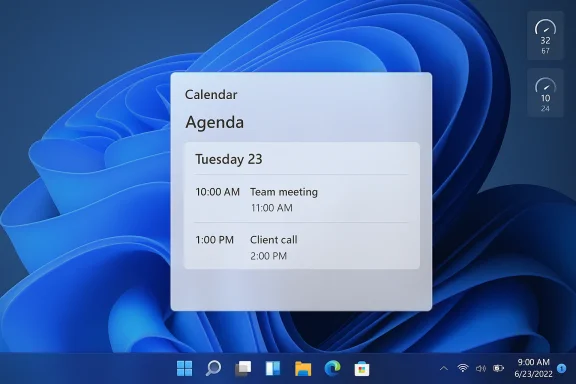Launch Microsoft Edge from the taskbar
576x384 pixels.
coord(332,368)
